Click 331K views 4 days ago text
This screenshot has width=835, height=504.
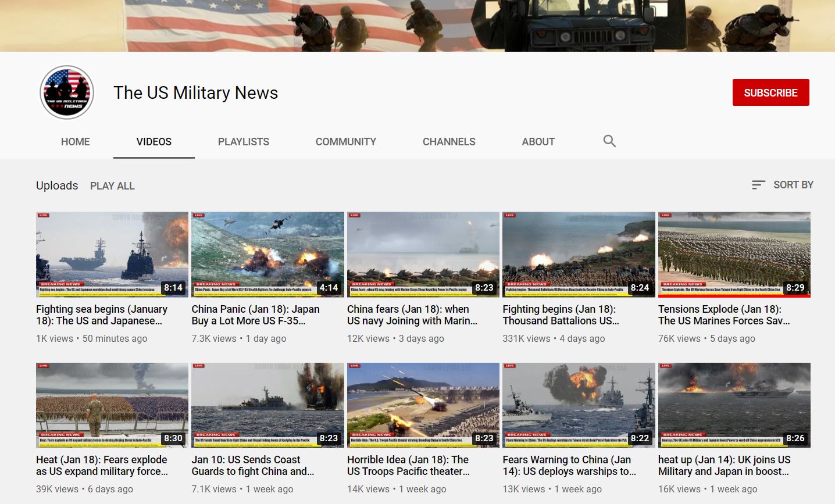tap(554, 338)
